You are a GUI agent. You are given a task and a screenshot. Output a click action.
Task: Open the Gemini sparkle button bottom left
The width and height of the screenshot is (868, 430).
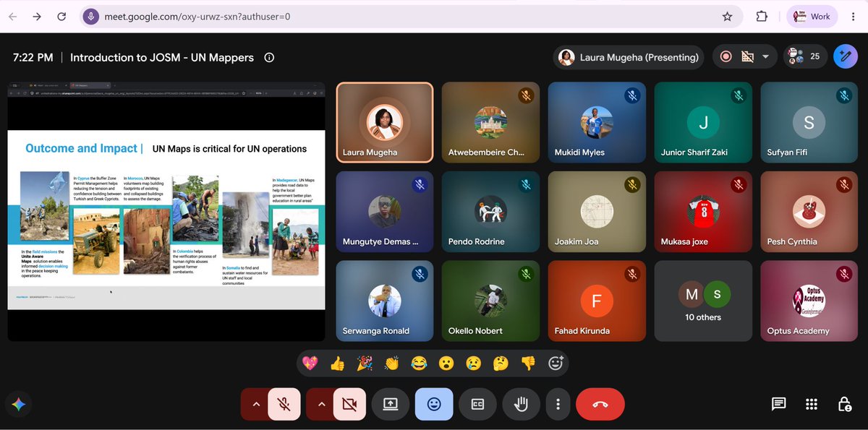tap(19, 405)
